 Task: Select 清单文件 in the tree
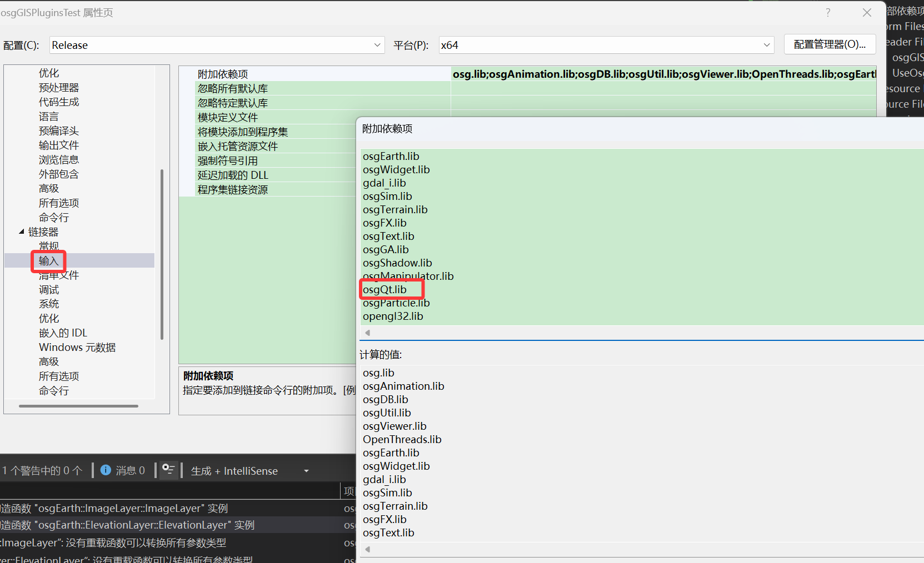(59, 275)
